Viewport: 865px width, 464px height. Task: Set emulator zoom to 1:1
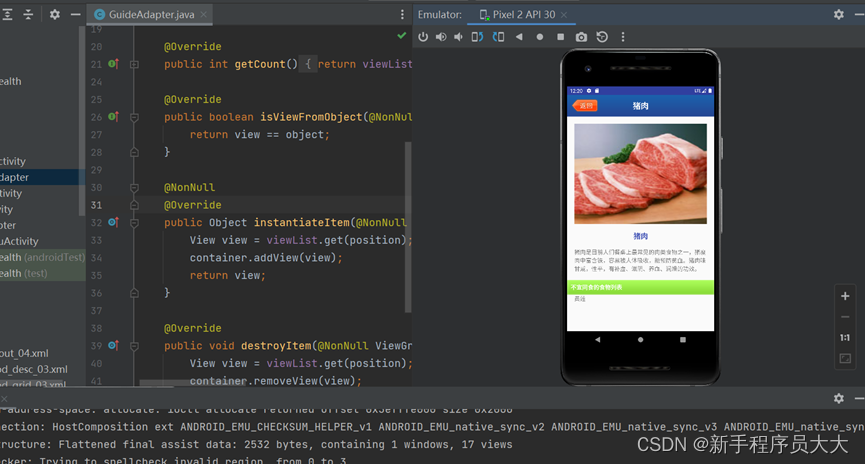845,338
